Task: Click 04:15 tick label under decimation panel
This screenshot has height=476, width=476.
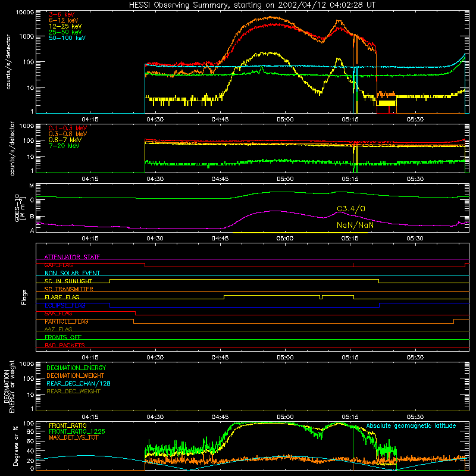Action: click(90, 417)
